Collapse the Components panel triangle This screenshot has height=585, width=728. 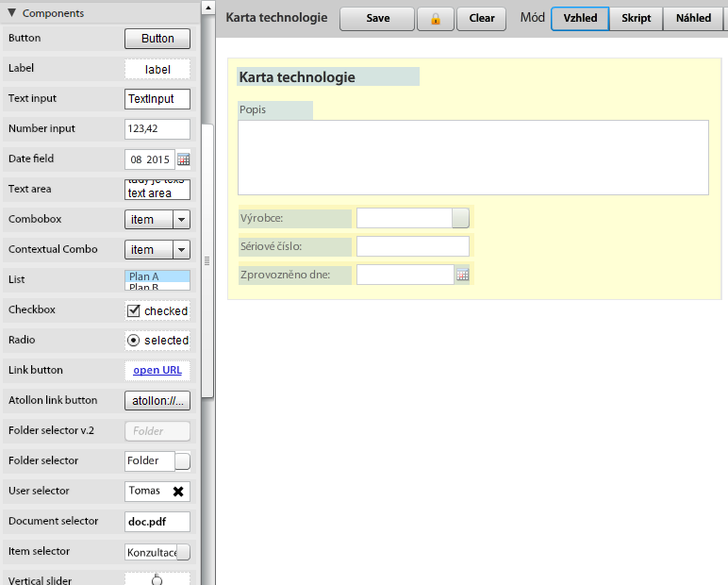tap(12, 13)
